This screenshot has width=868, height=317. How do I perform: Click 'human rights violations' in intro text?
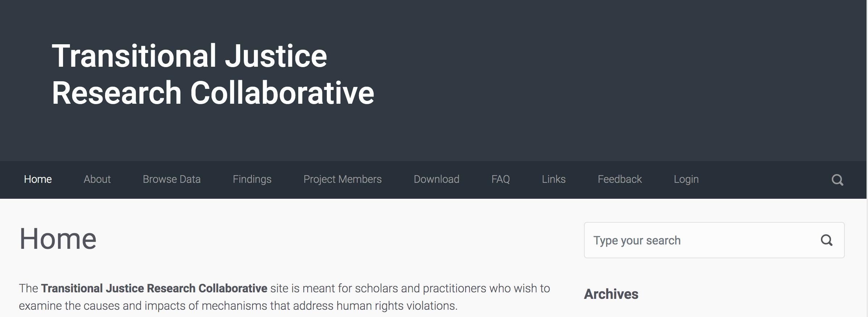(x=396, y=306)
